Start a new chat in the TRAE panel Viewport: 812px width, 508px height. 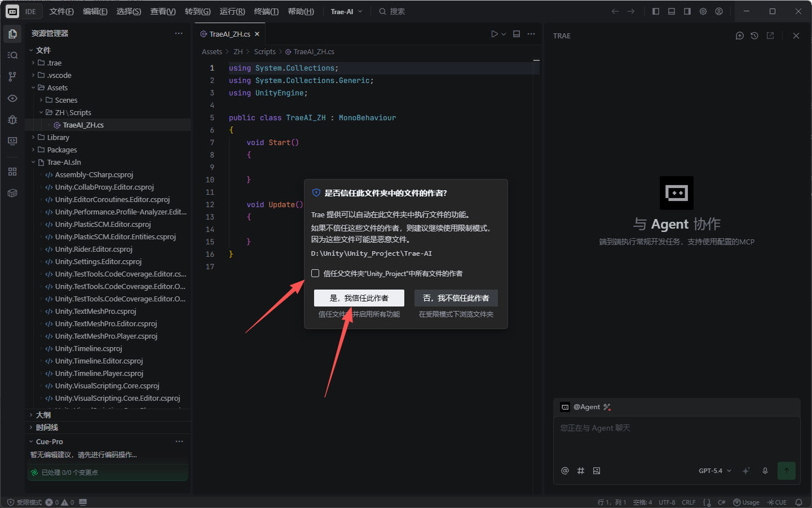[740, 36]
